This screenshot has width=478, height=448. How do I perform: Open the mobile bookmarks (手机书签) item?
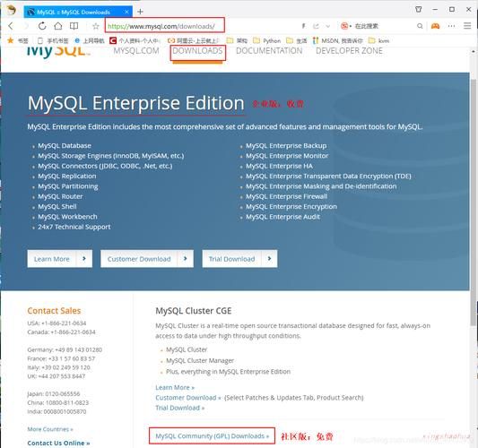(52, 40)
